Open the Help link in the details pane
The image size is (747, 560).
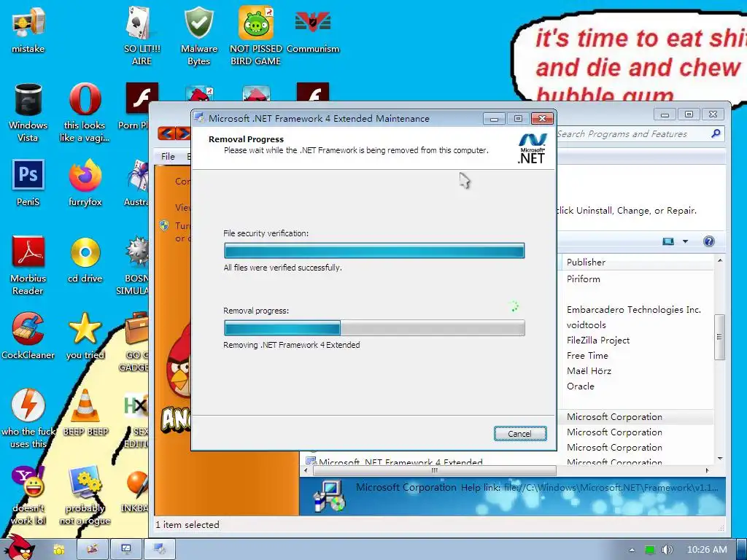611,488
